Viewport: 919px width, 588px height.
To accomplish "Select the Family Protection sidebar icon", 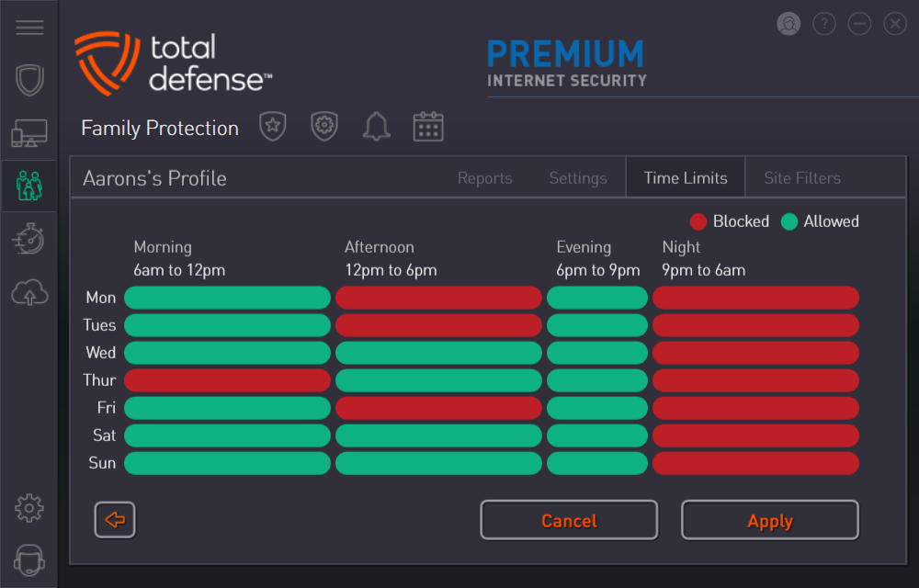I will point(29,185).
